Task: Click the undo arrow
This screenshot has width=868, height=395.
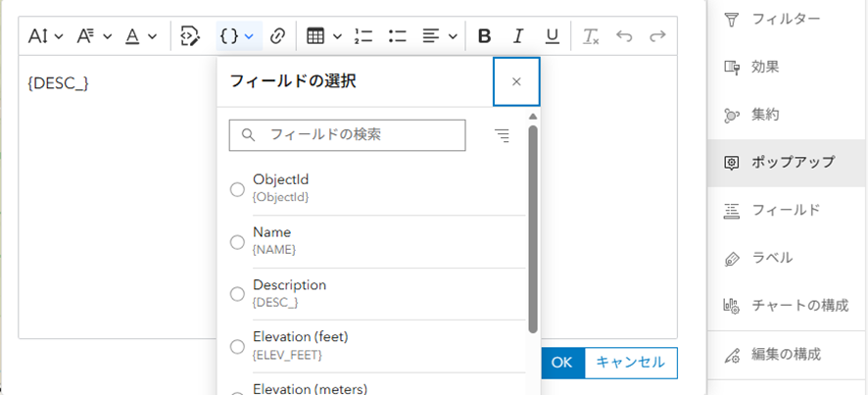Action: pos(624,36)
